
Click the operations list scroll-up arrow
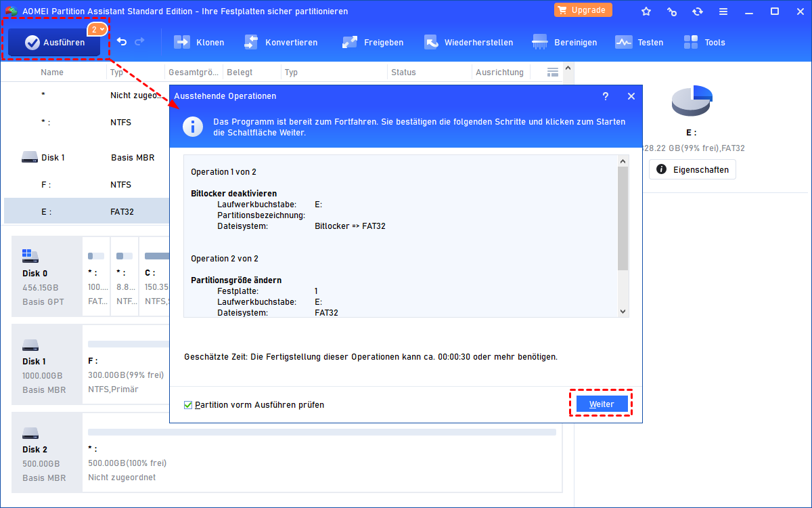point(623,161)
